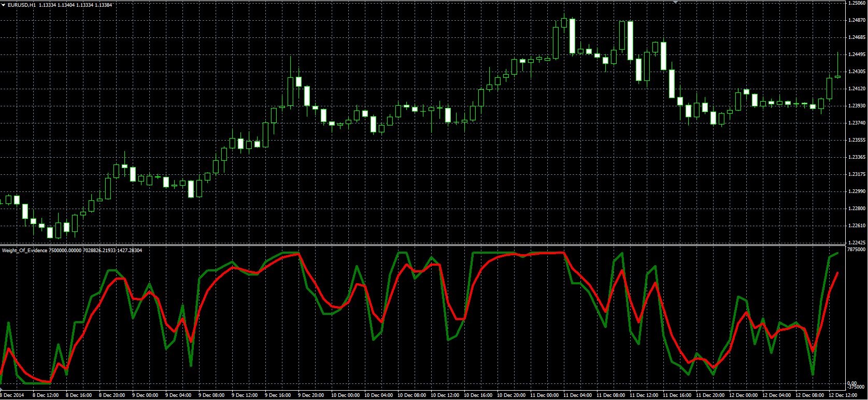Click the 10 Dec 00:00 time label

pyautogui.click(x=345, y=395)
